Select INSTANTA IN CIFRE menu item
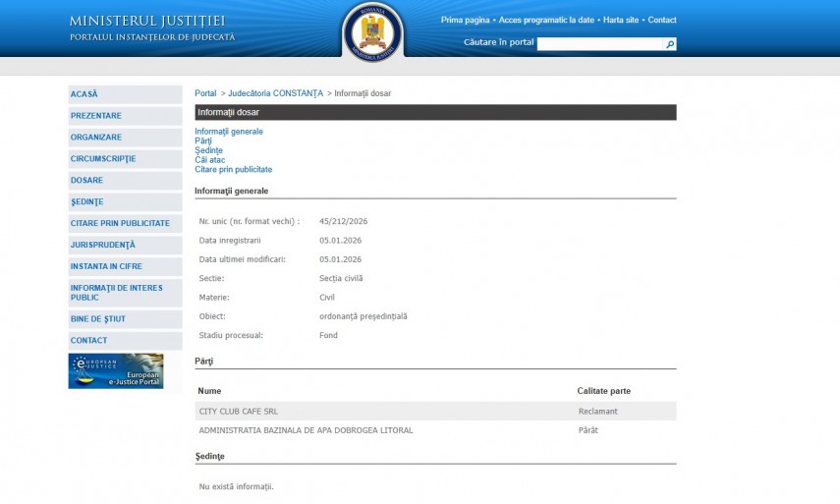 pyautogui.click(x=112, y=266)
